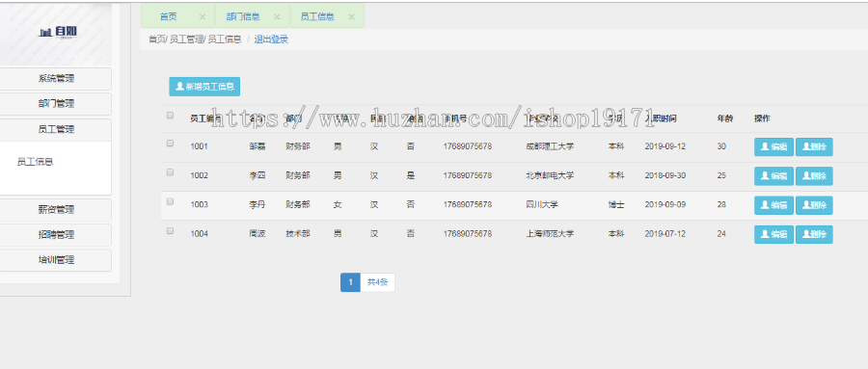Click the 博士 education cell
868x369 pixels.
616,204
